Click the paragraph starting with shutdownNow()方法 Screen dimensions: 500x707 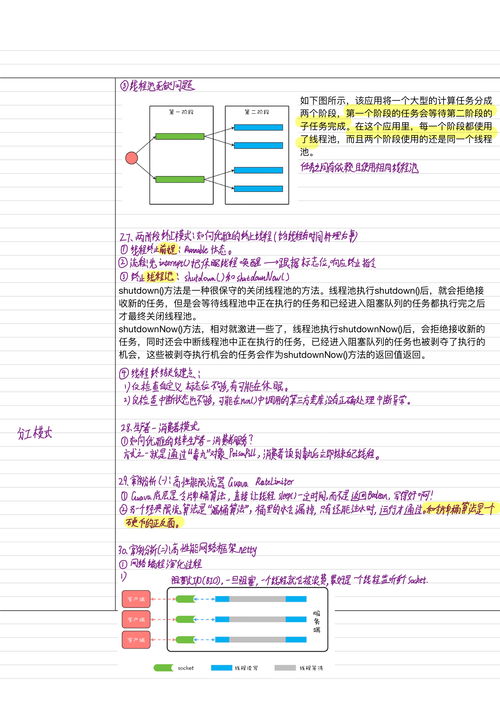coord(302,342)
